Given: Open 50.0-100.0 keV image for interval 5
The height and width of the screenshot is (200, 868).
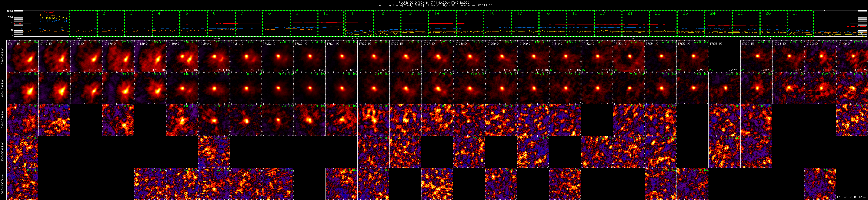Looking at the screenshot, I should (150, 184).
